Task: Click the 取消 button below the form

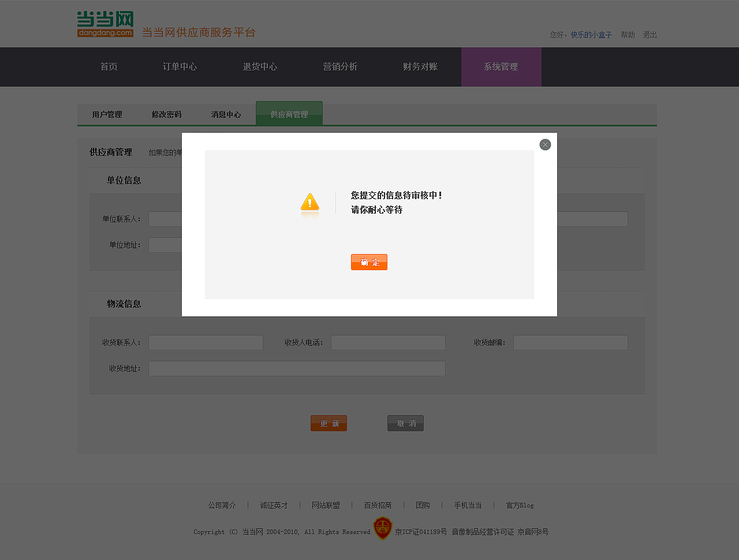Action: [405, 423]
